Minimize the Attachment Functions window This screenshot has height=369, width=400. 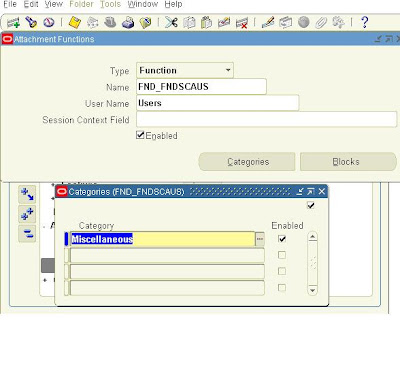378,39
